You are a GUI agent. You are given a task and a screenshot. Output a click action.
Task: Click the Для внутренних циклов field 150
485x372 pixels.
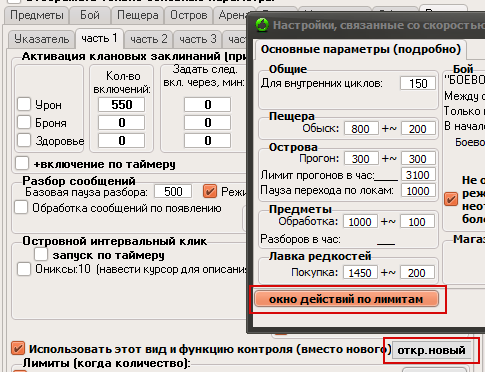pyautogui.click(x=418, y=83)
